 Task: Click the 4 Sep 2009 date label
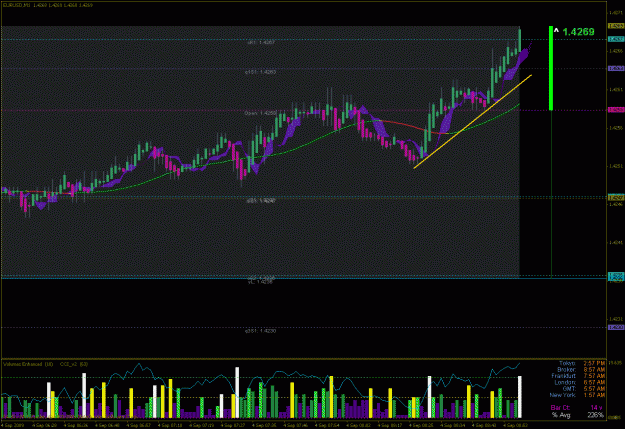pyautogui.click(x=13, y=425)
